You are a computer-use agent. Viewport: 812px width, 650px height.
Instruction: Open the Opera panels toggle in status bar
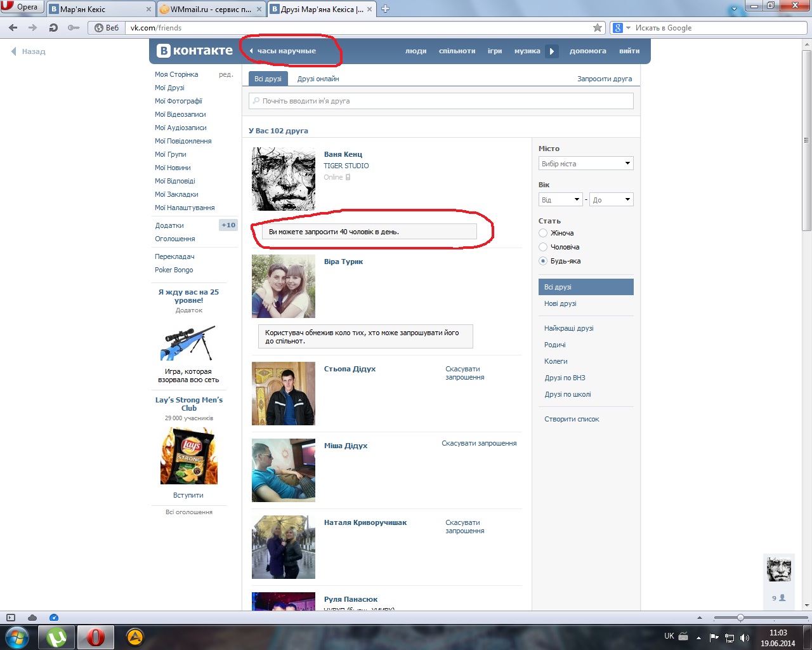pos(10,618)
